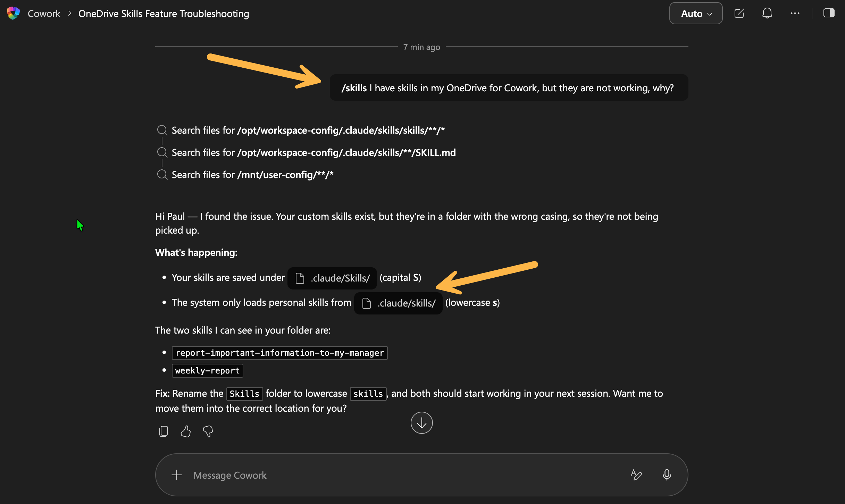This screenshot has height=504, width=845.
Task: Open the Auto mode dropdown
Action: point(696,14)
